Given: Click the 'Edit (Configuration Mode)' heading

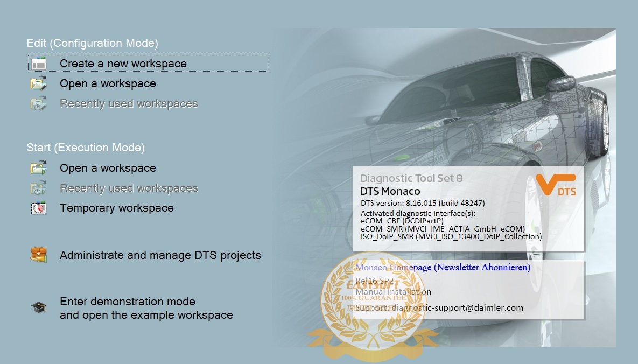Looking at the screenshot, I should [93, 43].
